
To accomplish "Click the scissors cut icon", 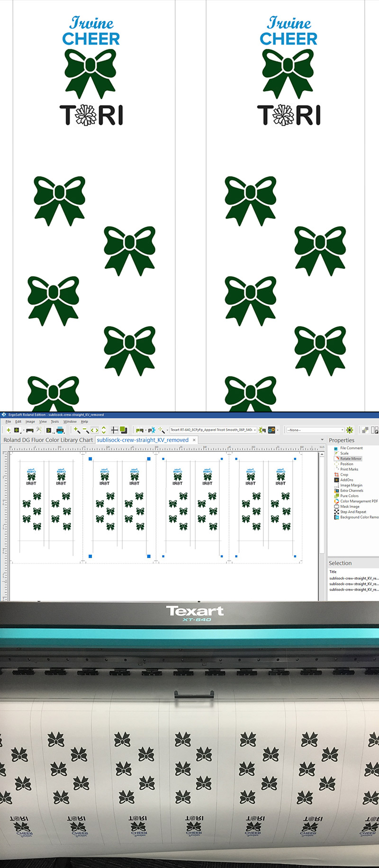I will [39, 430].
